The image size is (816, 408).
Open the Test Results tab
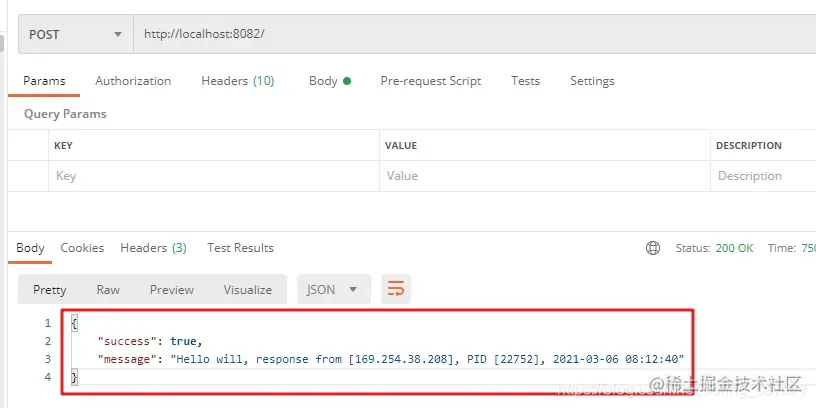click(240, 248)
